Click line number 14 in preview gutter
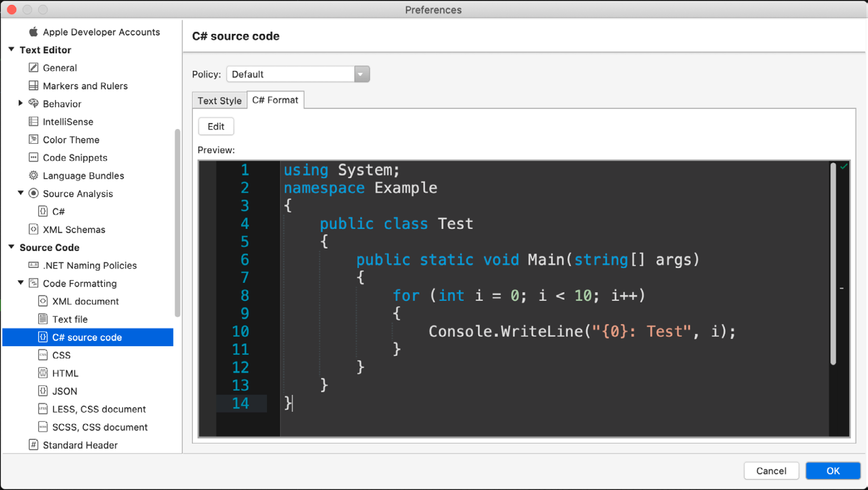868x490 pixels. coord(240,403)
